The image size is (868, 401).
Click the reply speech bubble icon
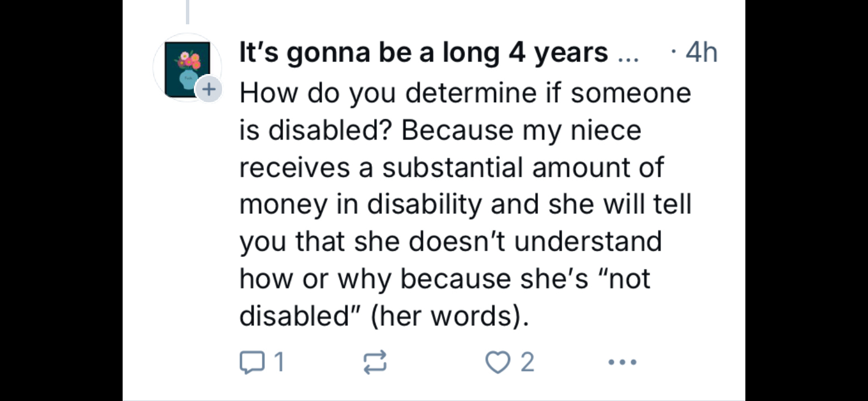point(249,362)
